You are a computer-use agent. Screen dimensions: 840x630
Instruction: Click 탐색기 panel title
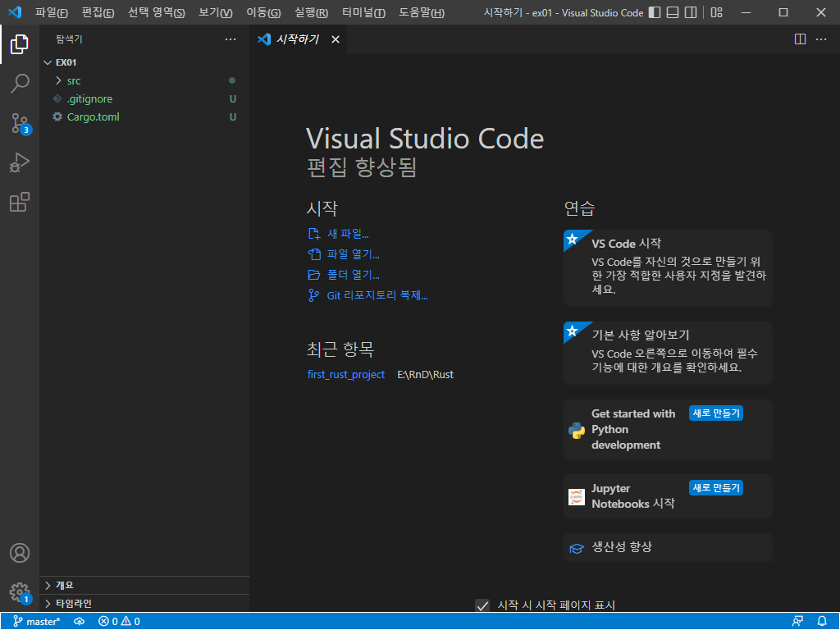[69, 39]
